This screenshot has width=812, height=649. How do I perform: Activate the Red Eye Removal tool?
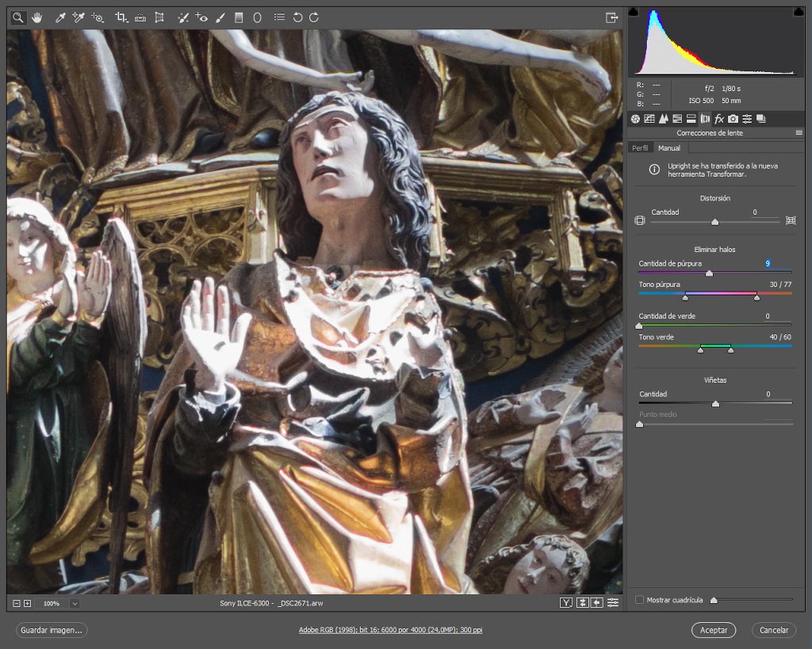(x=201, y=17)
